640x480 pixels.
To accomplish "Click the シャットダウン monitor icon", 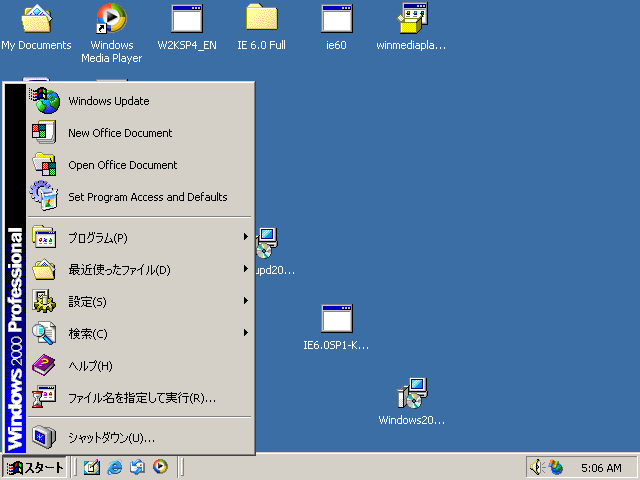I will coord(44,437).
